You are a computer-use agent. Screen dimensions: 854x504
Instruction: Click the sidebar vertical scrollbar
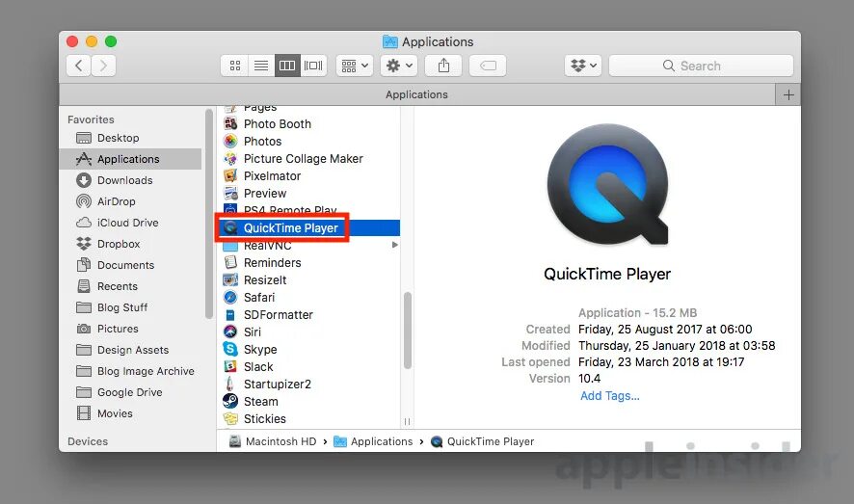(x=208, y=213)
